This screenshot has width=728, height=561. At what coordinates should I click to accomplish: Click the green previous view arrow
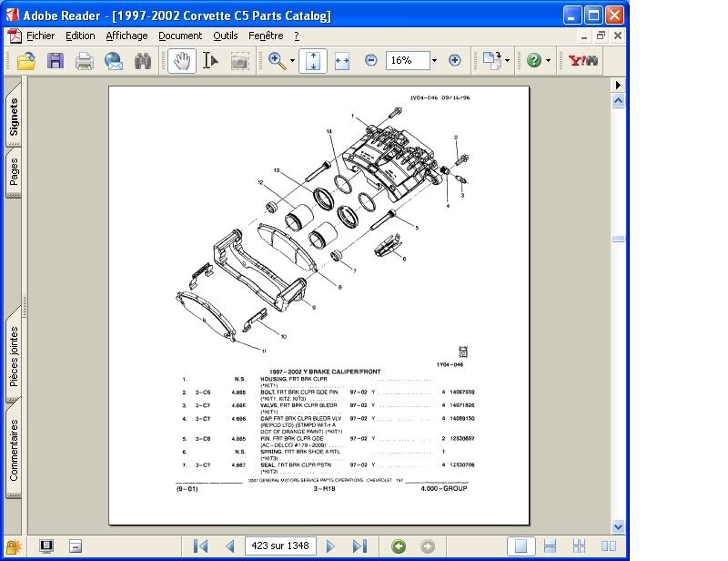click(398, 546)
